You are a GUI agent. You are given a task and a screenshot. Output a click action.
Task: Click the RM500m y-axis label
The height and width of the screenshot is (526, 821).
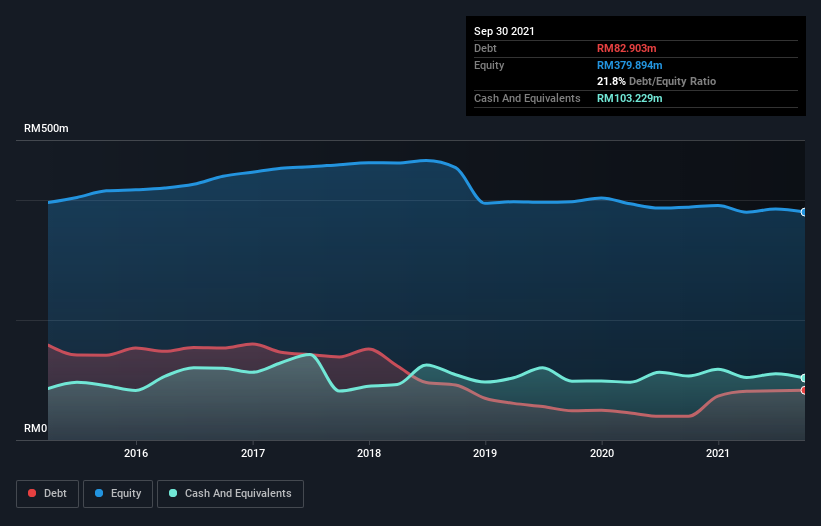46,128
